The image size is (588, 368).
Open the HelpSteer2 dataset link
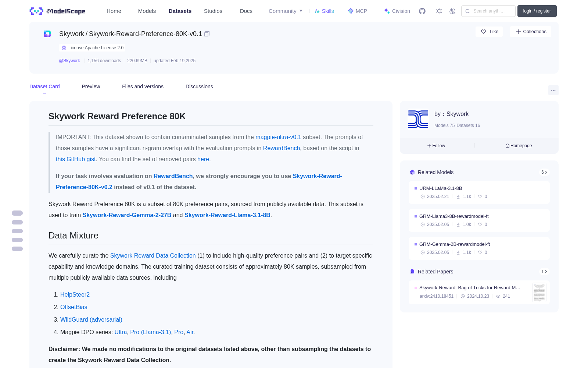(75, 294)
